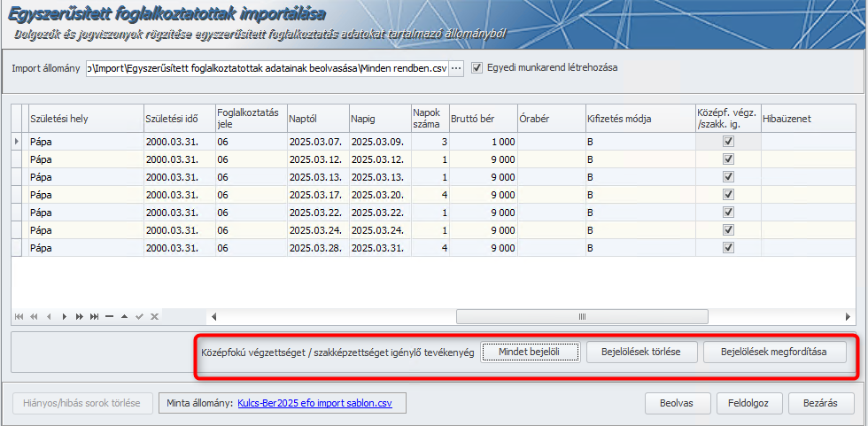Cancel edit with navigator X icon
The height and width of the screenshot is (426, 868).
(154, 316)
